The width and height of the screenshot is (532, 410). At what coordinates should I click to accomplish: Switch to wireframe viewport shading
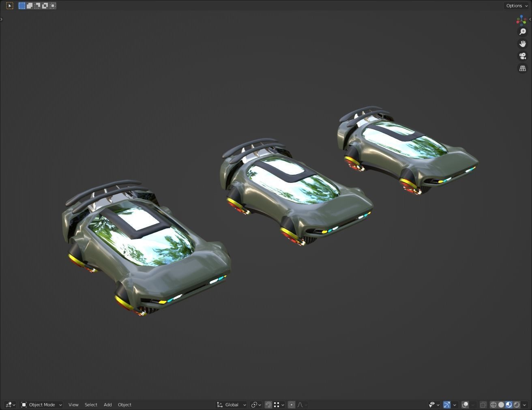493,405
